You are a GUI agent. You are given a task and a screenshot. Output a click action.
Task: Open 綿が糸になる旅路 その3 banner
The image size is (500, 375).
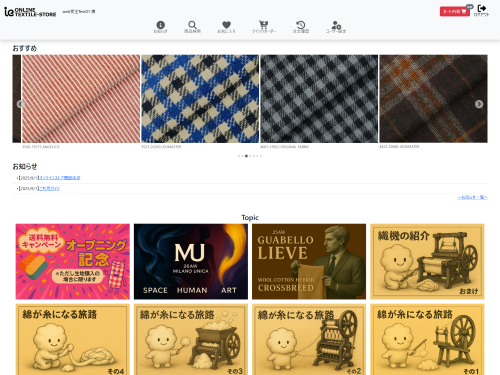click(191, 339)
